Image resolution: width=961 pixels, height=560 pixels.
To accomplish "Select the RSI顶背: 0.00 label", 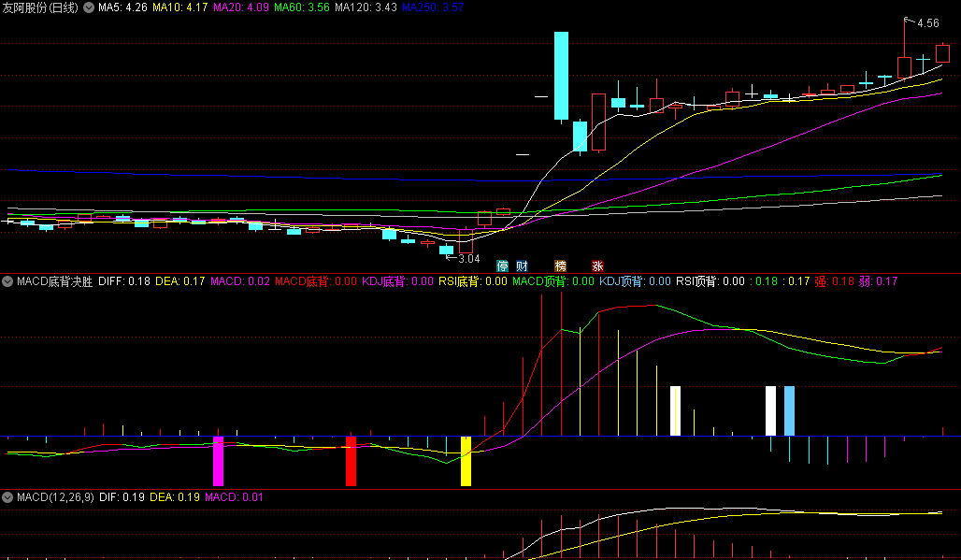I will [x=710, y=281].
